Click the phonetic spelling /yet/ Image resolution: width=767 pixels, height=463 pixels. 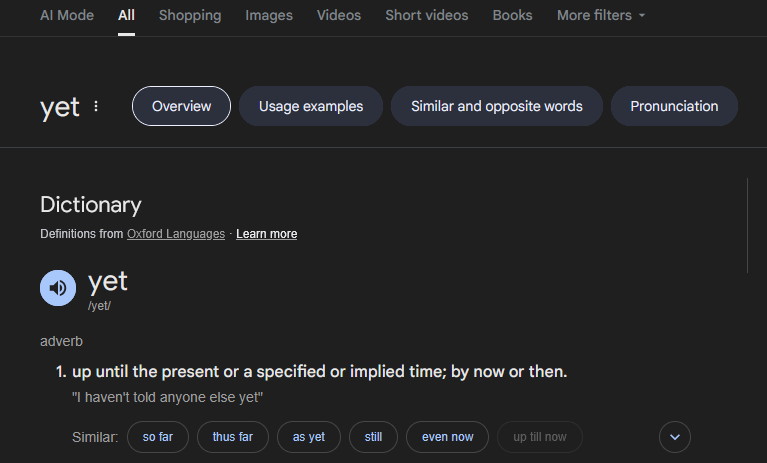click(99, 306)
